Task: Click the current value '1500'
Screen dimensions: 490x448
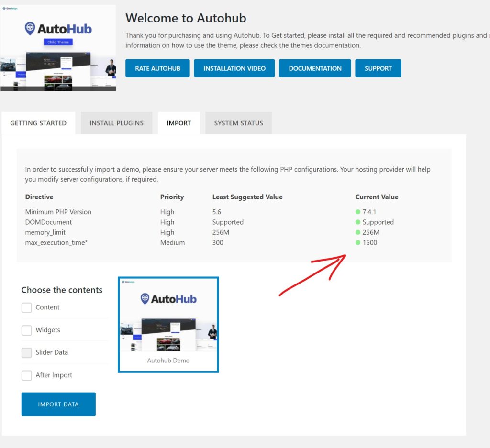Action: 370,242
